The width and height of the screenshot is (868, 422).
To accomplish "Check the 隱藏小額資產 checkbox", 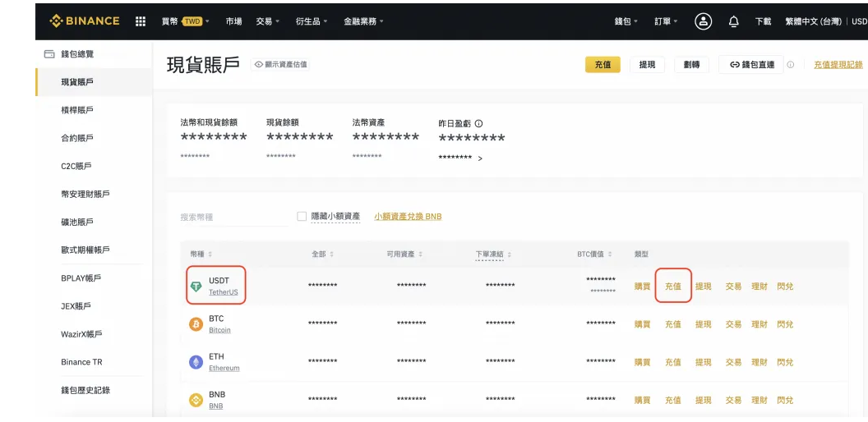I will coord(302,216).
